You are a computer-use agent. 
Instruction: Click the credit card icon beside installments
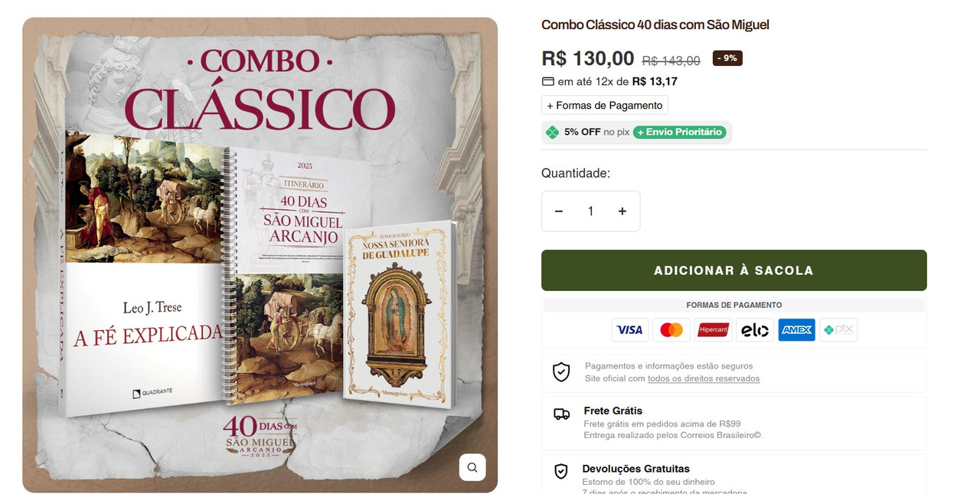tap(547, 81)
